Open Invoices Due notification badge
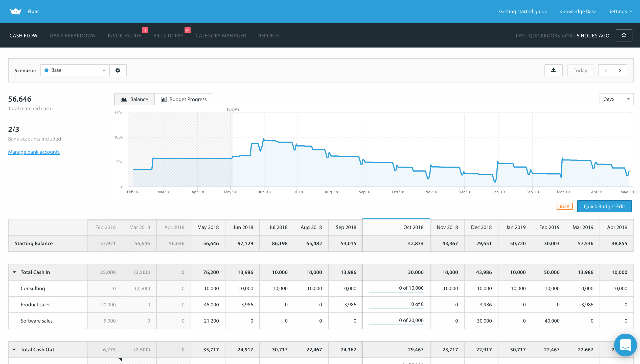This screenshot has width=640, height=364. coord(145,30)
